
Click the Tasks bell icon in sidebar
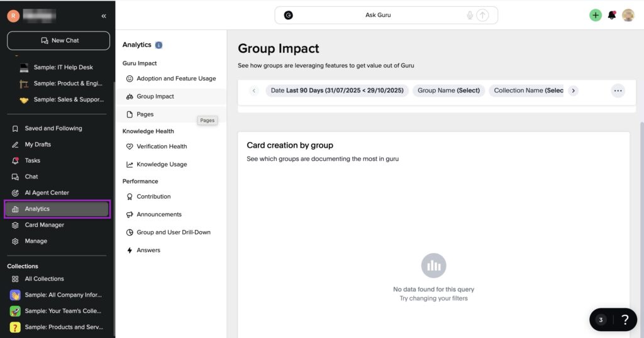15,160
